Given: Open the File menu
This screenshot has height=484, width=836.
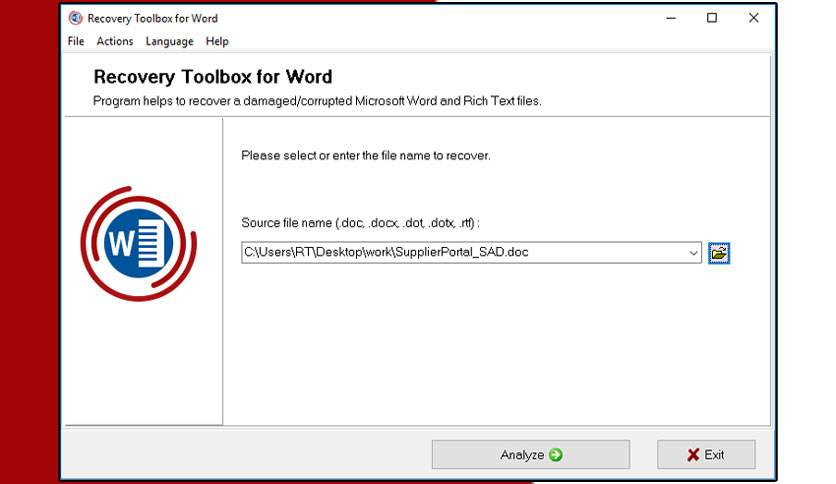Looking at the screenshot, I should point(76,41).
